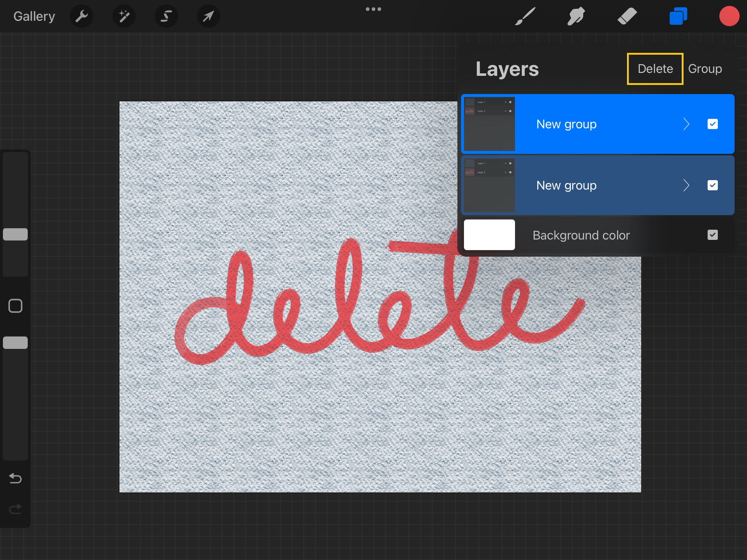The width and height of the screenshot is (747, 560).
Task: Select the Eraser tool
Action: tap(627, 16)
